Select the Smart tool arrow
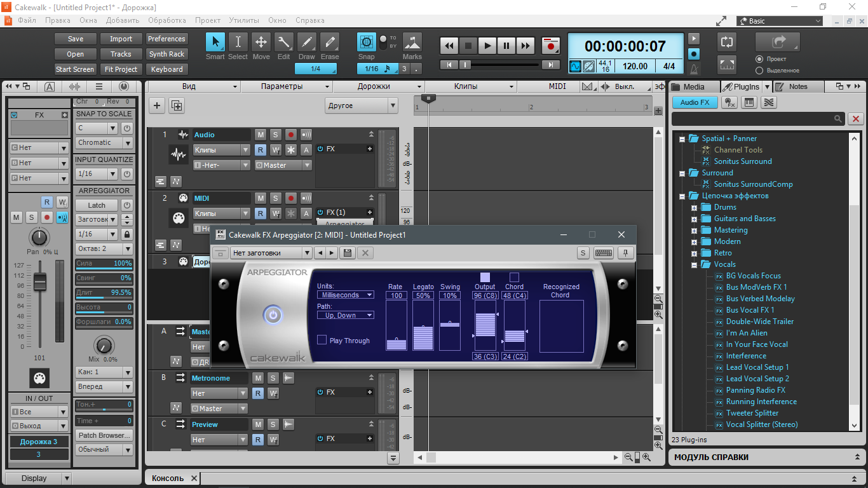868x488 pixels. coord(215,42)
